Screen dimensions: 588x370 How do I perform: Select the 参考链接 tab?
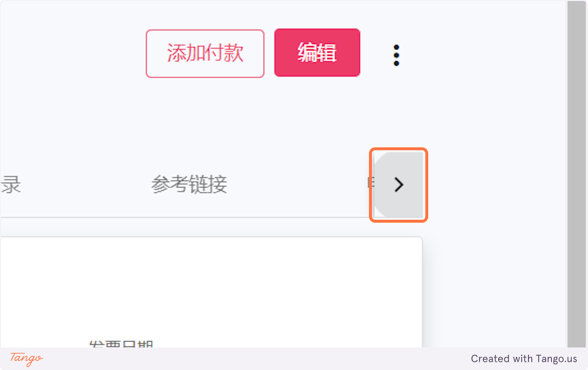click(x=189, y=185)
